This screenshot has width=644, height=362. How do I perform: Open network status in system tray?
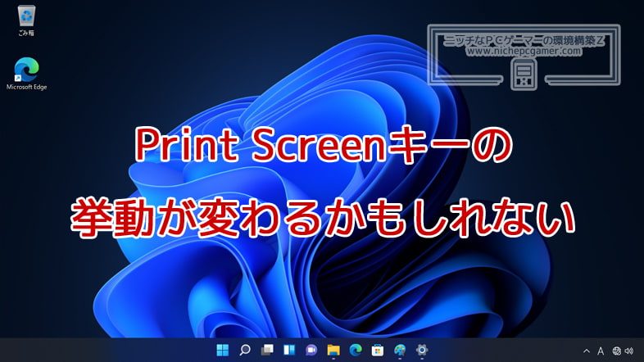point(616,351)
